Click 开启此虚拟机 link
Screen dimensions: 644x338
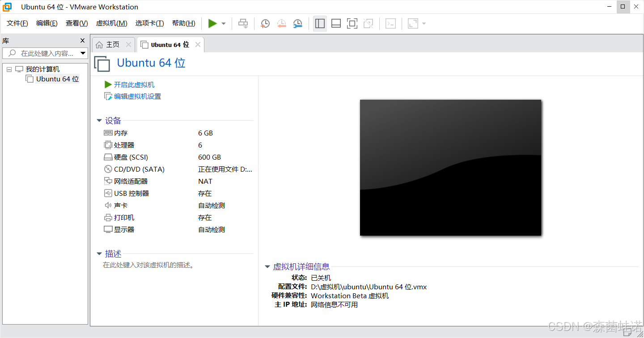click(134, 84)
